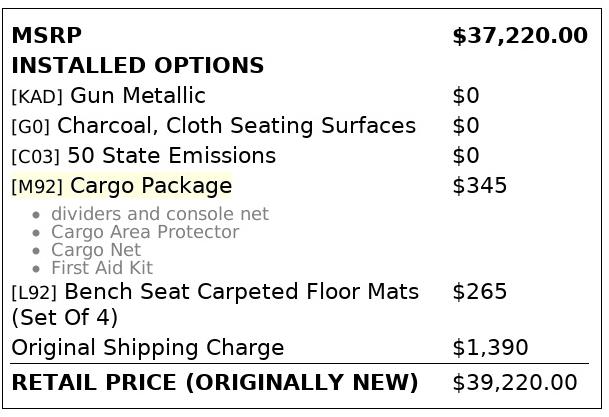Select the [G0] option code
Viewport: 609px width, 417px height.
tap(31, 127)
